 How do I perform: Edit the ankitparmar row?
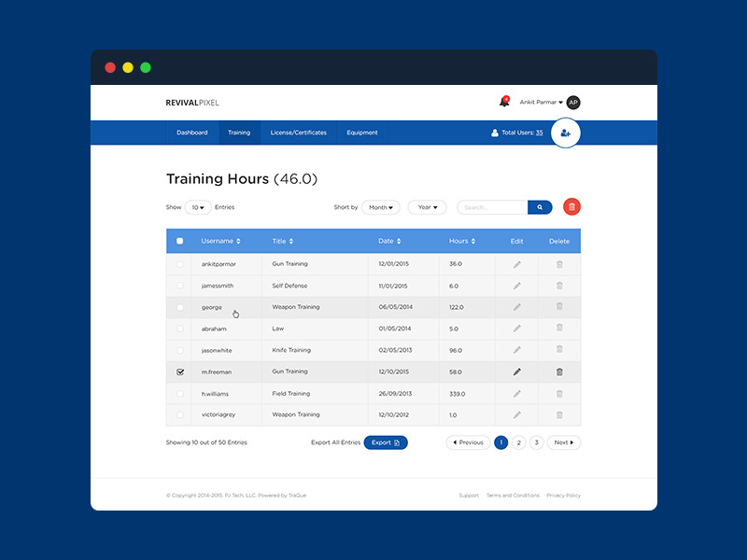pyautogui.click(x=517, y=264)
